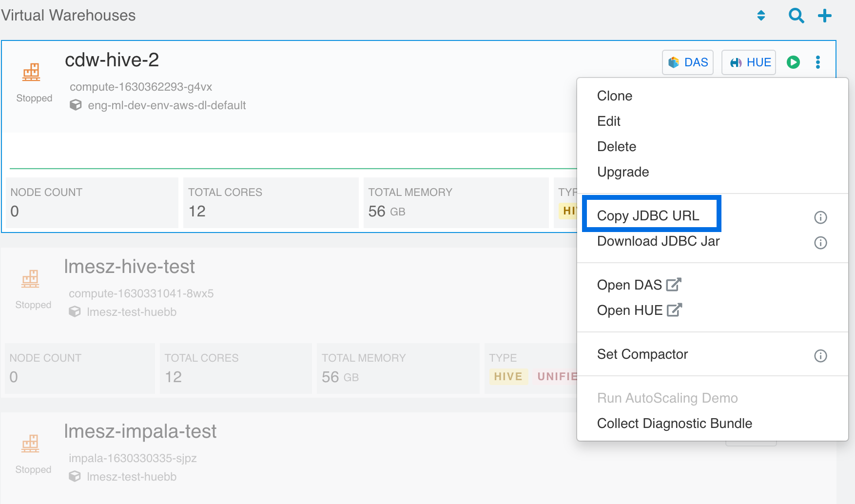Start cdw-hive-2 with the green play icon
The width and height of the screenshot is (855, 504).
point(793,62)
